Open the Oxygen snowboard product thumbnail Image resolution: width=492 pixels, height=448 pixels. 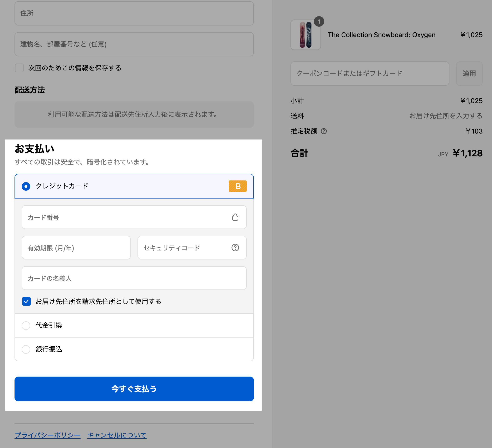(305, 35)
